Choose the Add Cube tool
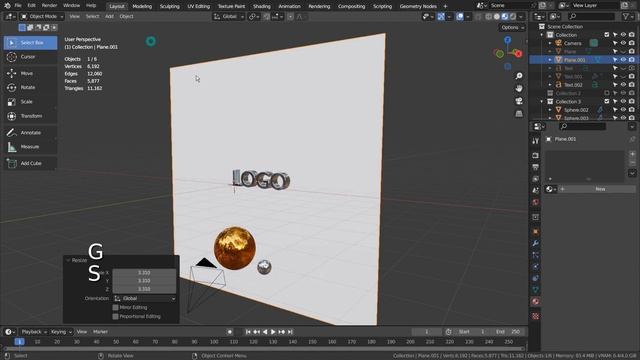The height and width of the screenshot is (360, 640). [31, 163]
